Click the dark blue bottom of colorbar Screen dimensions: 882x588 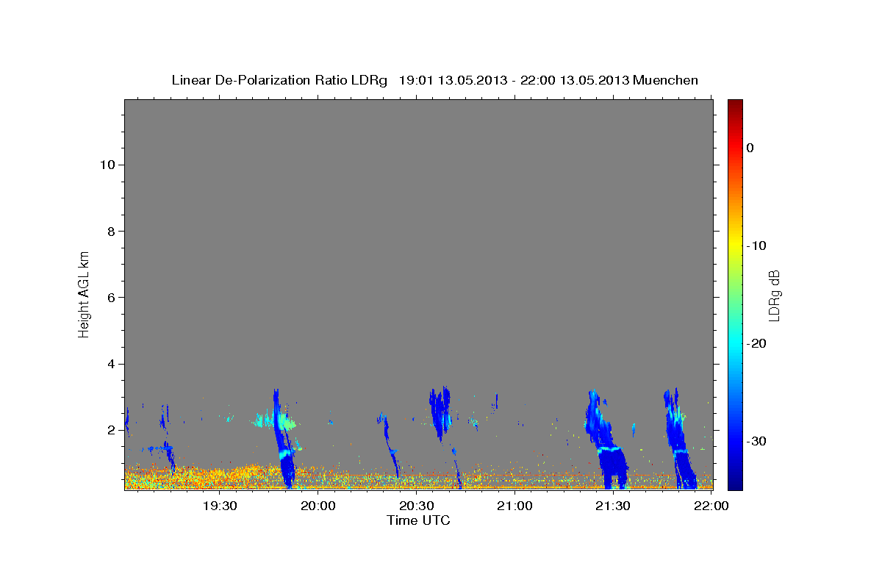[735, 481]
